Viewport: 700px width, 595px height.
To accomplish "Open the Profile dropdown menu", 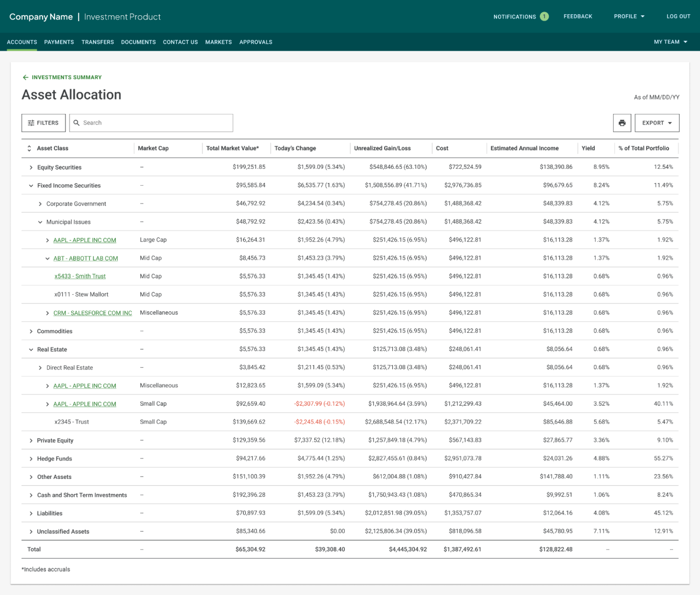I will click(629, 16).
